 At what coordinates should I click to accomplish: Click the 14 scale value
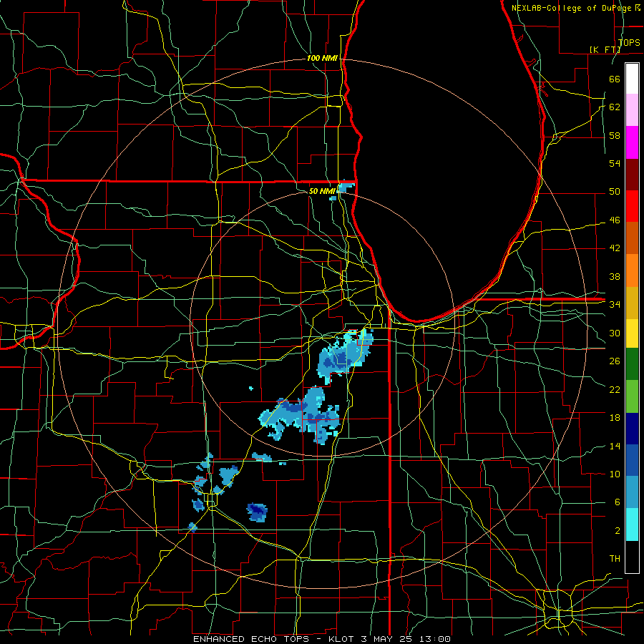[615, 446]
